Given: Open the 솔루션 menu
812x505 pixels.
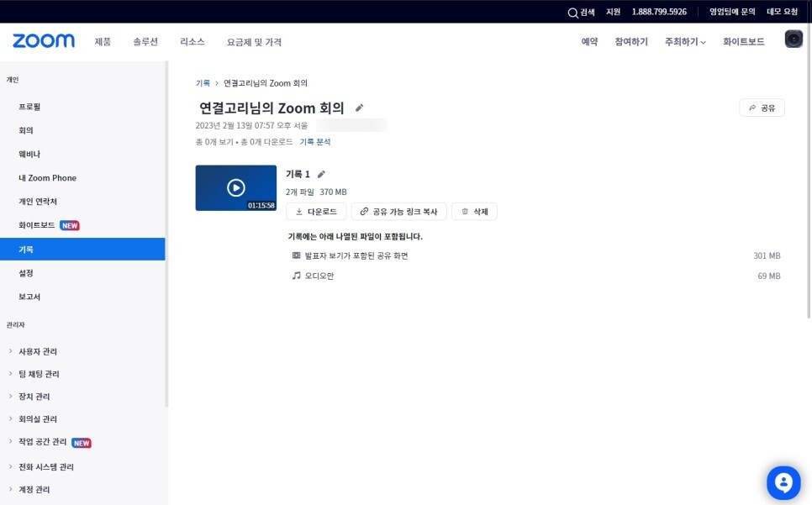Looking at the screenshot, I should (145, 42).
